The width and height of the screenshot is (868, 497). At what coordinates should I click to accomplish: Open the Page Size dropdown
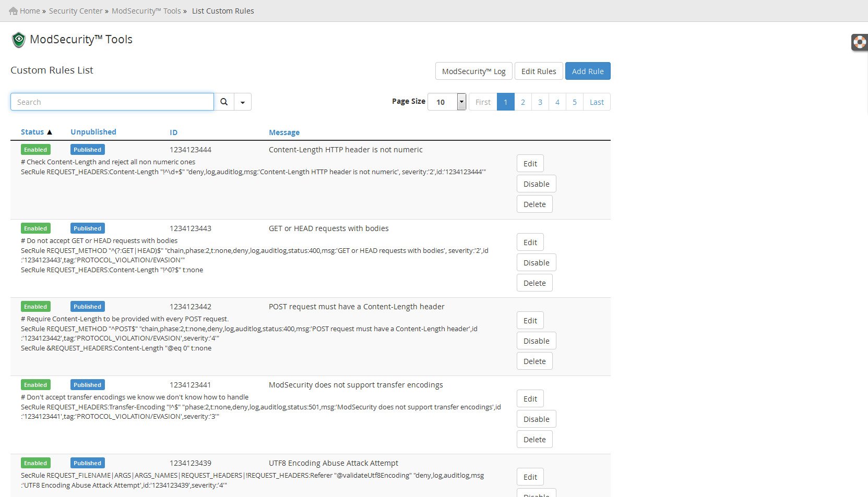tap(447, 102)
